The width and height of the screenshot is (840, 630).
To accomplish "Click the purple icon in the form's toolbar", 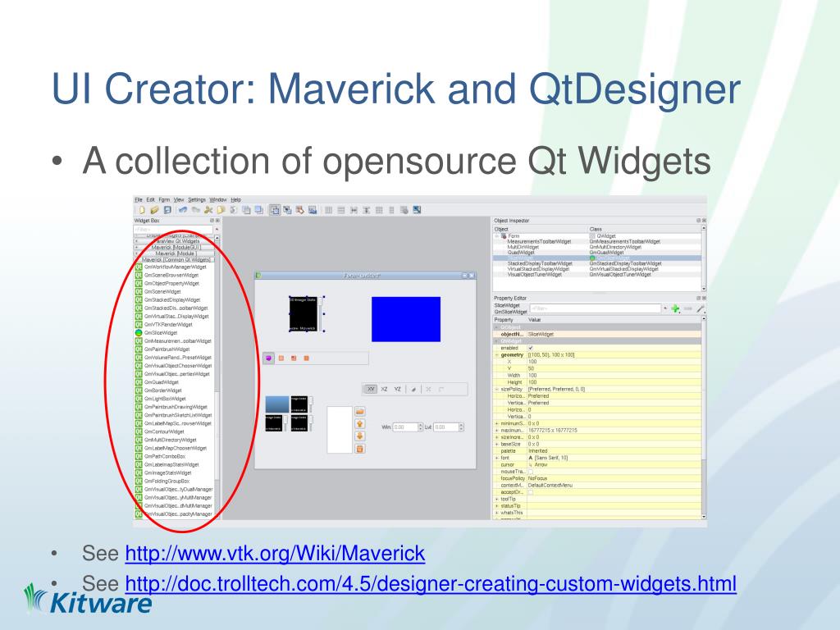I will point(268,358).
